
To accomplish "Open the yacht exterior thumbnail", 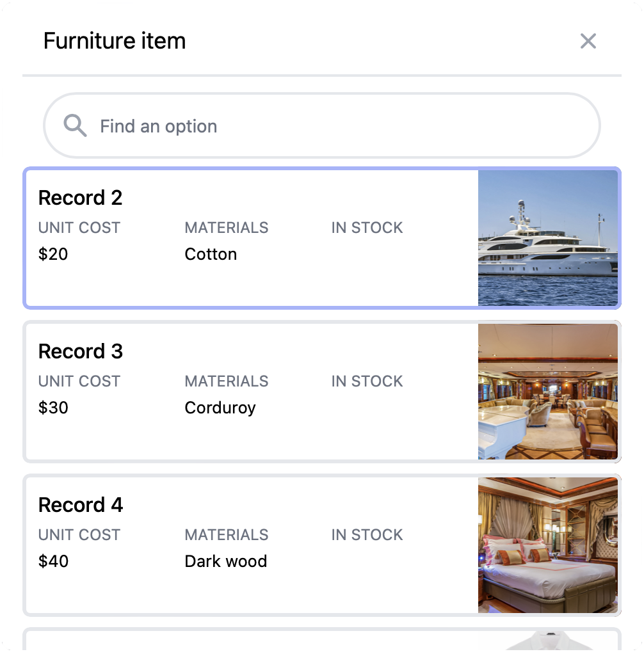I will [x=548, y=238].
